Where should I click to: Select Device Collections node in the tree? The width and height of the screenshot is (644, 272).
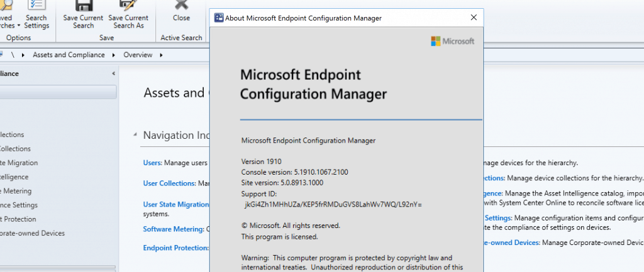pyautogui.click(x=15, y=149)
